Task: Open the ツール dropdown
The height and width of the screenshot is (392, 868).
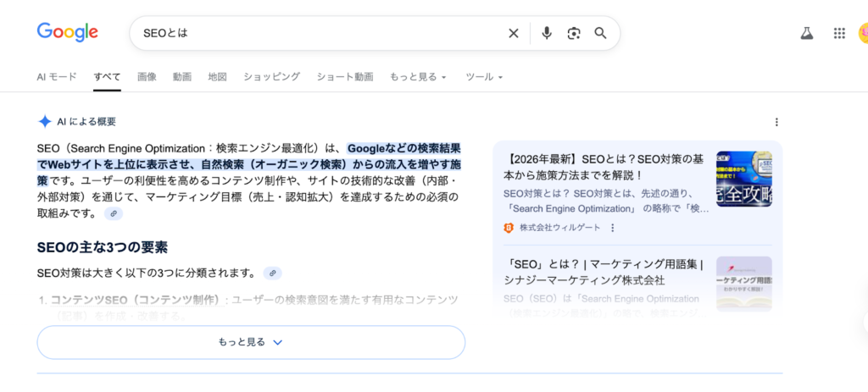Action: click(484, 77)
